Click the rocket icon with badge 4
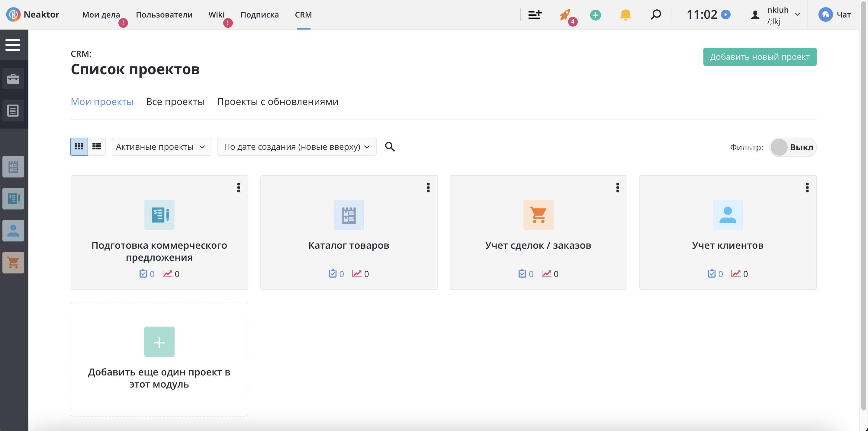Viewport: 868px width, 431px height. coord(566,15)
